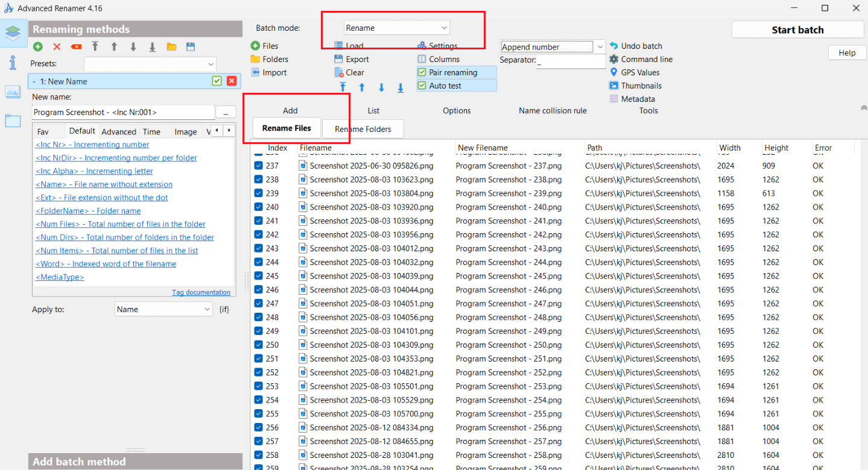Click into the New name text field

click(123, 112)
